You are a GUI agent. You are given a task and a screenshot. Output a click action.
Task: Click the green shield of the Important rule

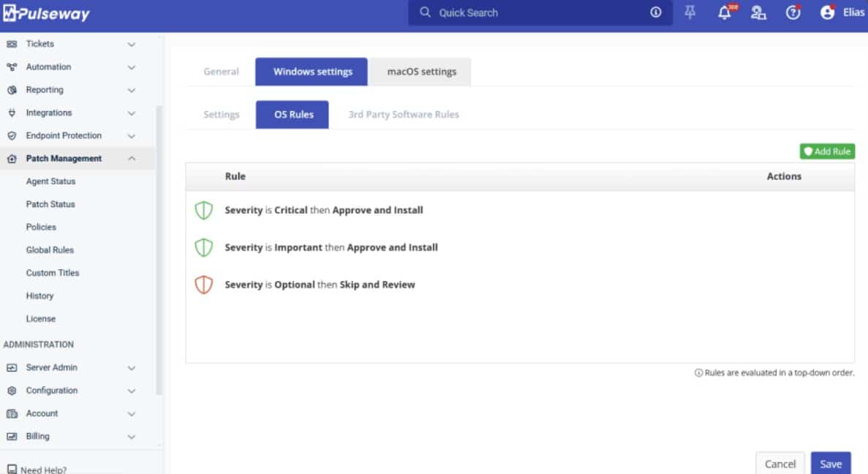(204, 247)
